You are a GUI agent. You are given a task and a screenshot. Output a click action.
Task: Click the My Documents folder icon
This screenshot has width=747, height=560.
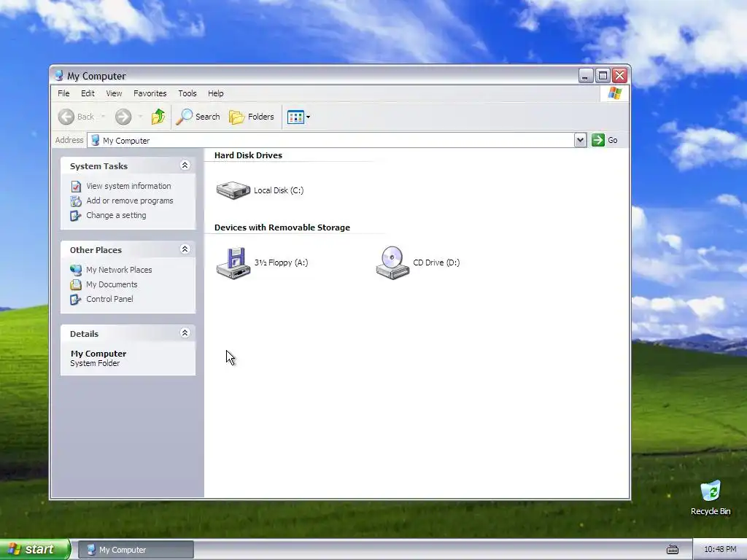point(76,285)
